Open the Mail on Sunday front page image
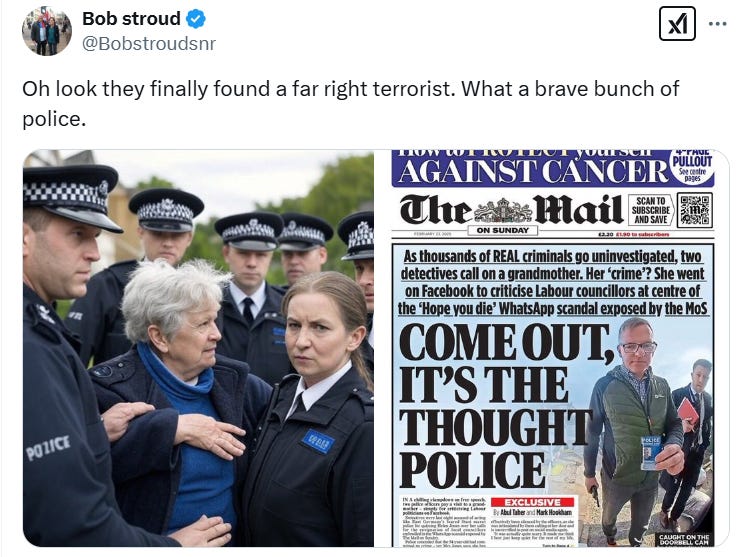Viewport: 737px width, 557px height. pyautogui.click(x=553, y=348)
